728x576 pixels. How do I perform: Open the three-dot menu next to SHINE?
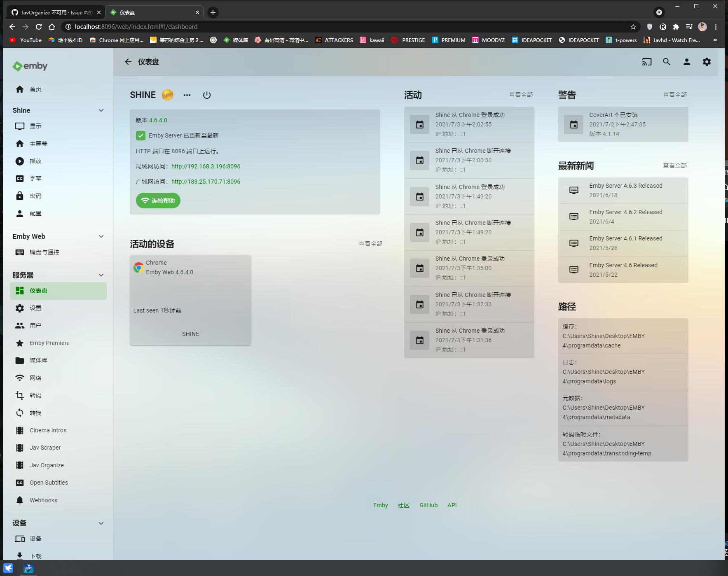[187, 95]
